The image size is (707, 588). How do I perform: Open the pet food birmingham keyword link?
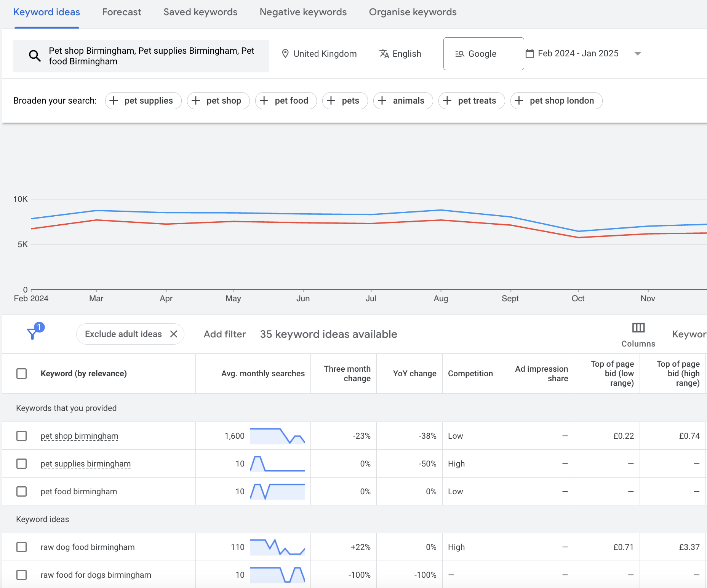(78, 491)
